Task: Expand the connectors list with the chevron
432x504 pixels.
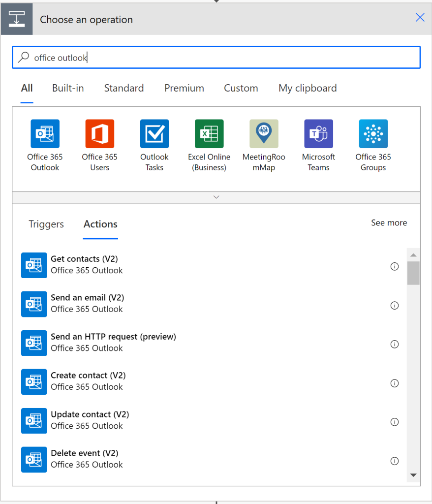Action: click(x=216, y=197)
